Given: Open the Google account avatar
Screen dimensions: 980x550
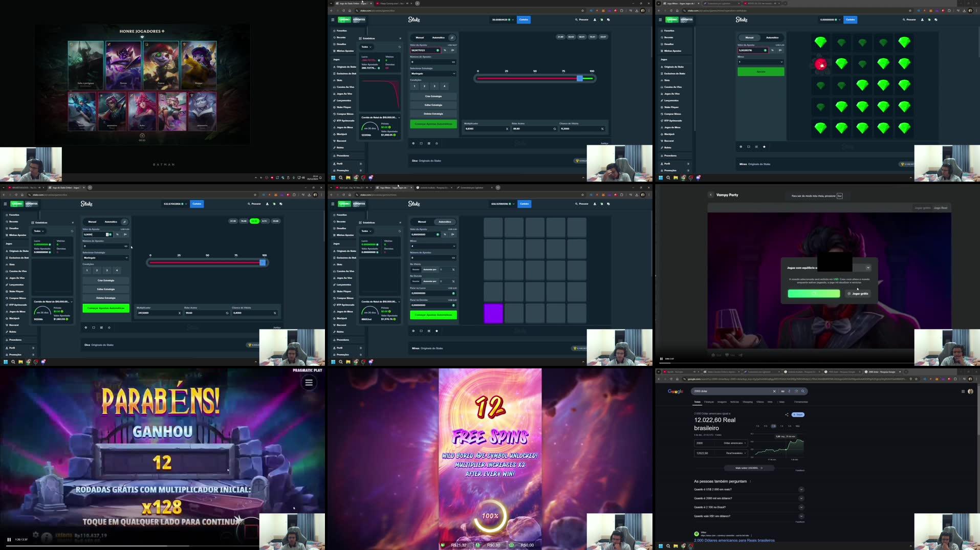Looking at the screenshot, I should (x=970, y=391).
